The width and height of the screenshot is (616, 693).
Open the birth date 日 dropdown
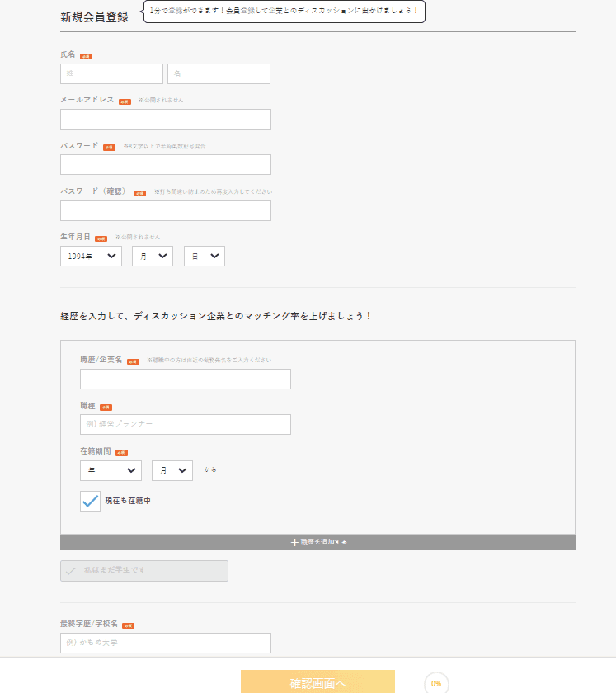pos(204,257)
